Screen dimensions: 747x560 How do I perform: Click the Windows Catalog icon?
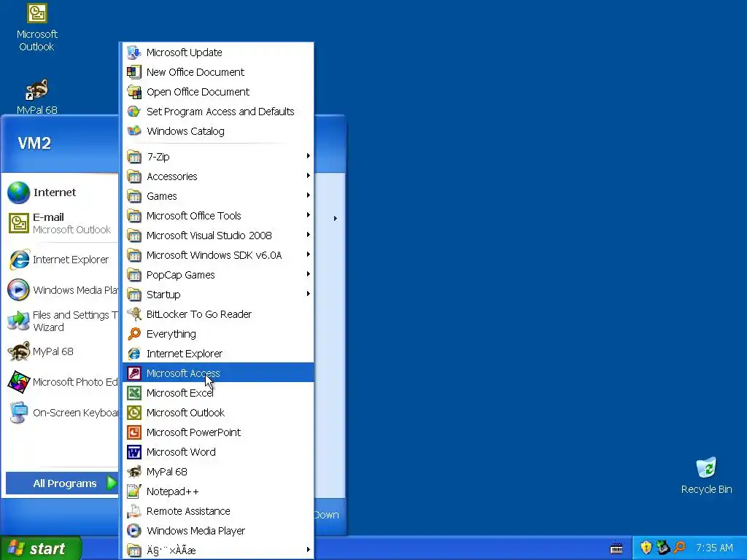134,131
